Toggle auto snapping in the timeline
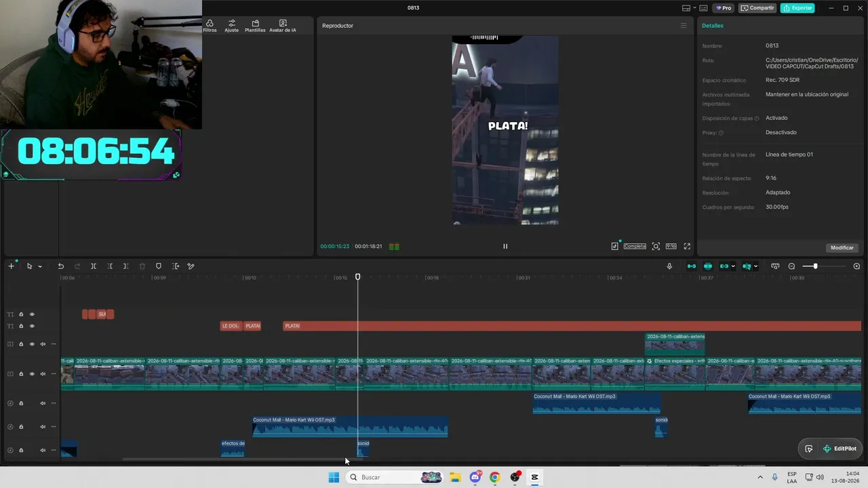 coord(708,266)
